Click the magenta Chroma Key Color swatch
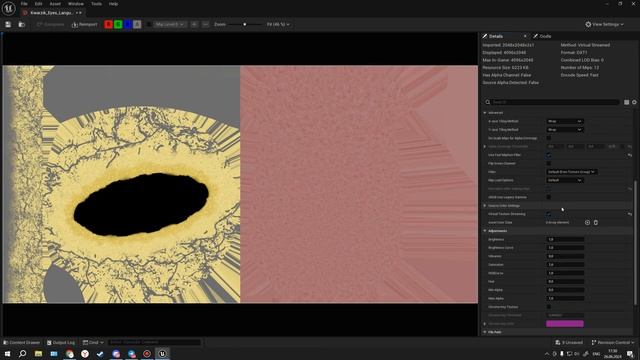The image size is (640, 360). pyautogui.click(x=565, y=324)
